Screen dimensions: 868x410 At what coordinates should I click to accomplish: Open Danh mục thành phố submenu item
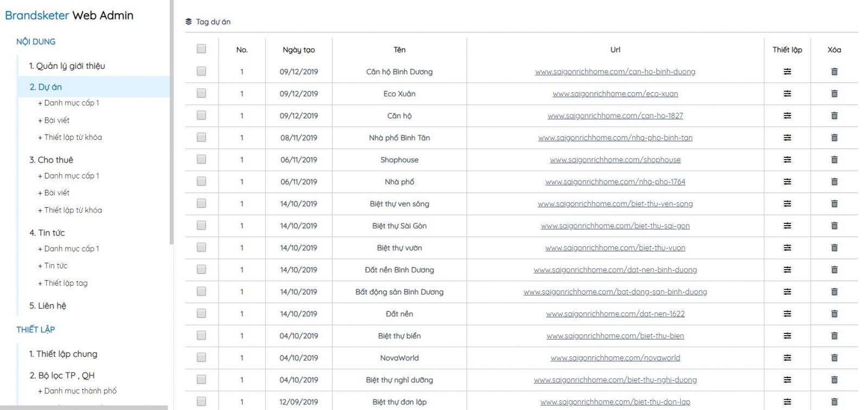[x=77, y=391]
